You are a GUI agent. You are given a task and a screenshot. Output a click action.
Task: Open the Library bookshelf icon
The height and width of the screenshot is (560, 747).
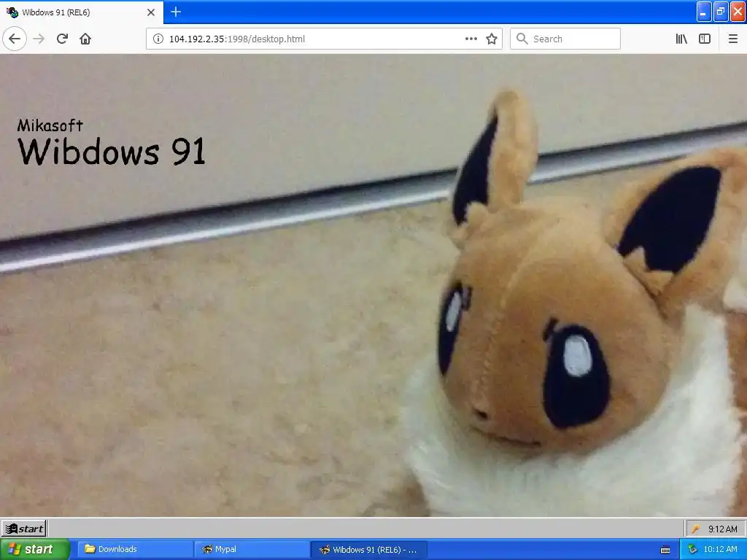pyautogui.click(x=681, y=39)
